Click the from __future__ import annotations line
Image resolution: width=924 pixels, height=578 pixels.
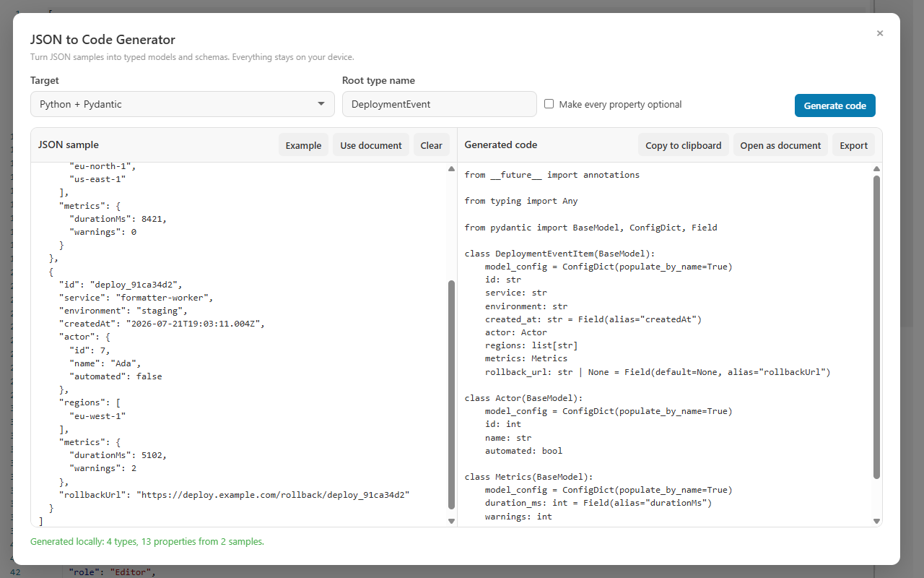tap(552, 175)
